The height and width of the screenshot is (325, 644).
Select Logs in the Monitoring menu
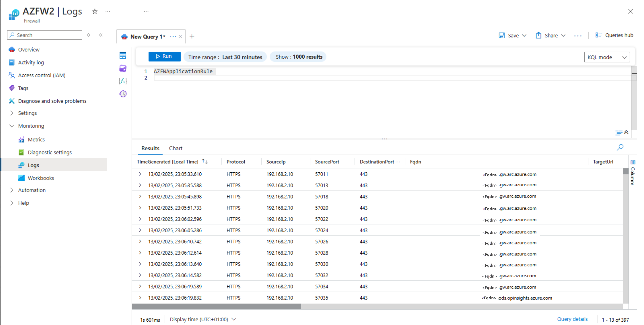tap(54, 165)
